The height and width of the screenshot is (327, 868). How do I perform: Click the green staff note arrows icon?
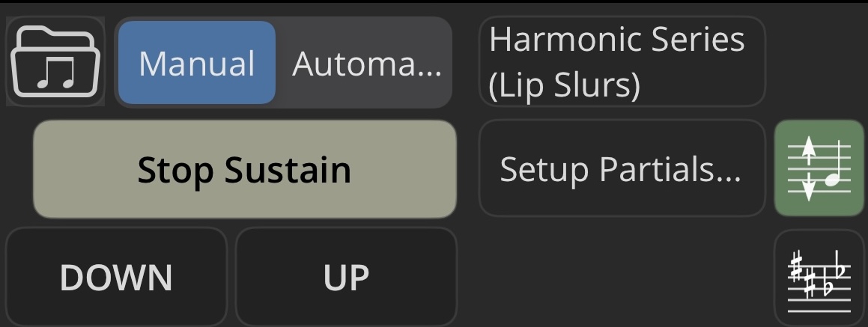click(x=819, y=168)
